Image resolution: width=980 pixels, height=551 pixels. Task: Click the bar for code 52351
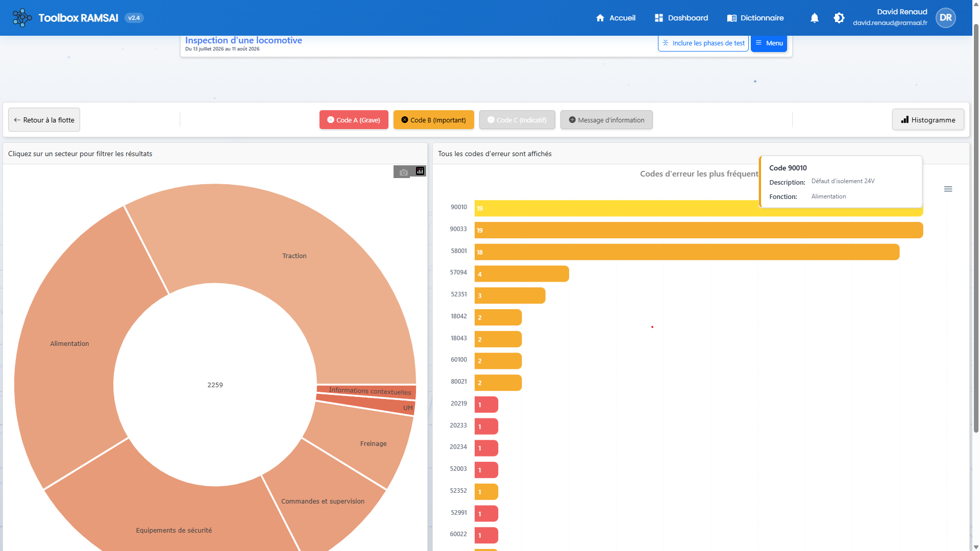(x=510, y=295)
